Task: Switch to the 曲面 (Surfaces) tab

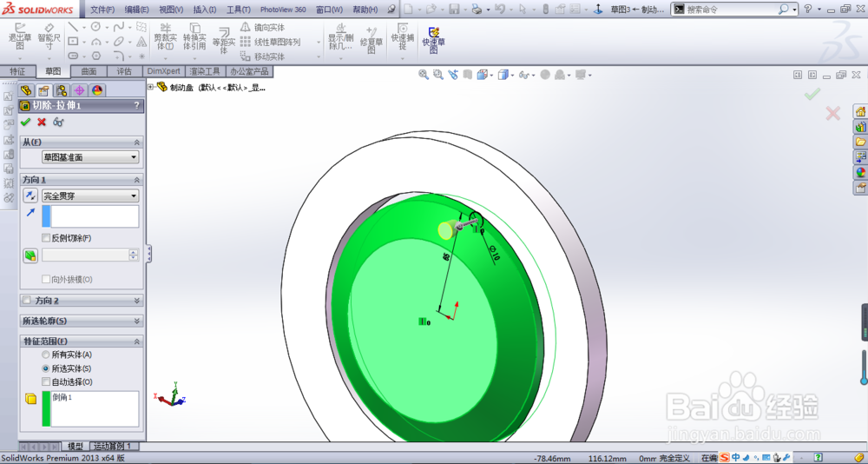Action: (89, 71)
